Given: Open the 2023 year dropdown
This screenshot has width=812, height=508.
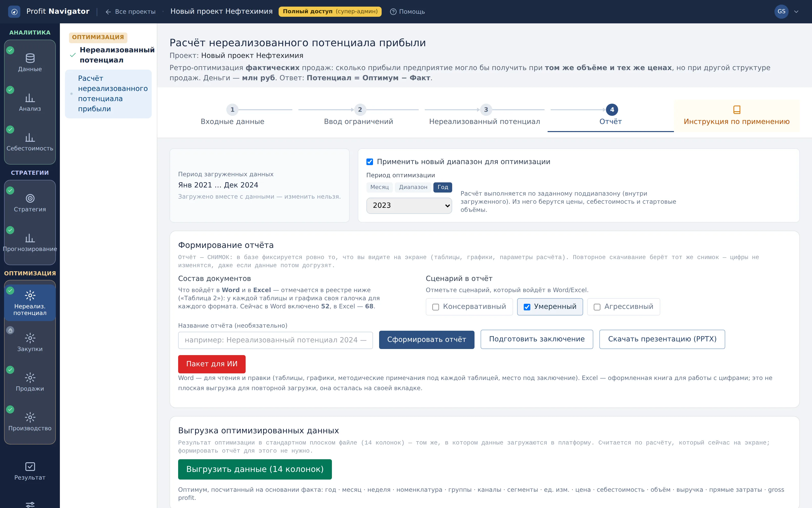Looking at the screenshot, I should (409, 205).
